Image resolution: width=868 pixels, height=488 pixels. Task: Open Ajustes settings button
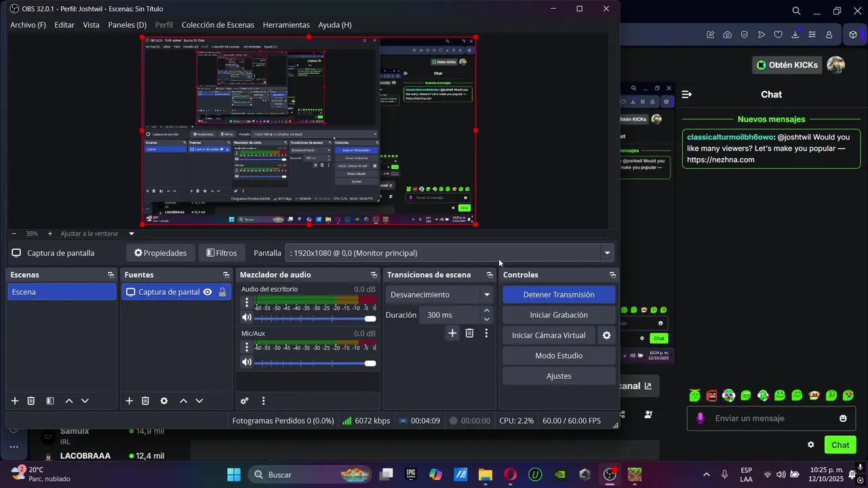click(x=559, y=376)
